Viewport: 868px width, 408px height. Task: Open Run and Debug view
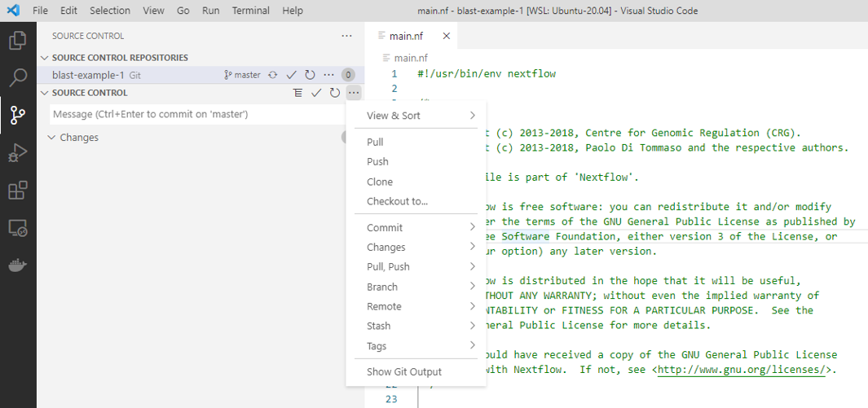17,153
